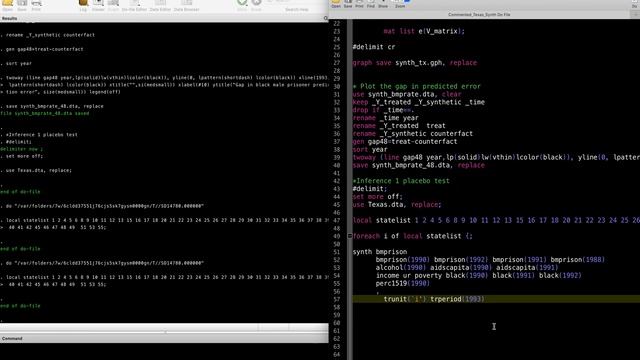Click the Results pane search magnifier
This screenshot has height=360, width=640.
coord(325,18)
